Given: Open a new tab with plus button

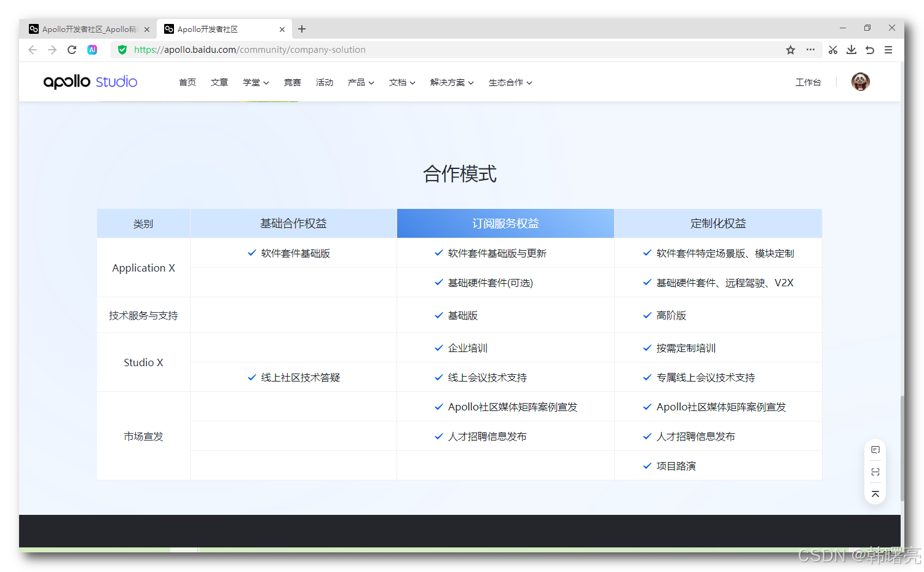Looking at the screenshot, I should [x=302, y=29].
